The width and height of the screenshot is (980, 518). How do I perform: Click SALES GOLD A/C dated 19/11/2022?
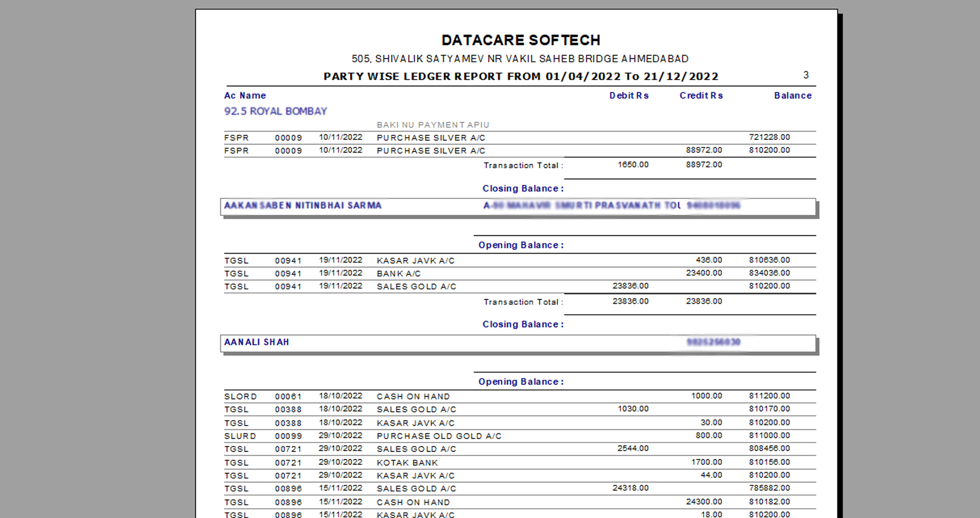(x=417, y=287)
